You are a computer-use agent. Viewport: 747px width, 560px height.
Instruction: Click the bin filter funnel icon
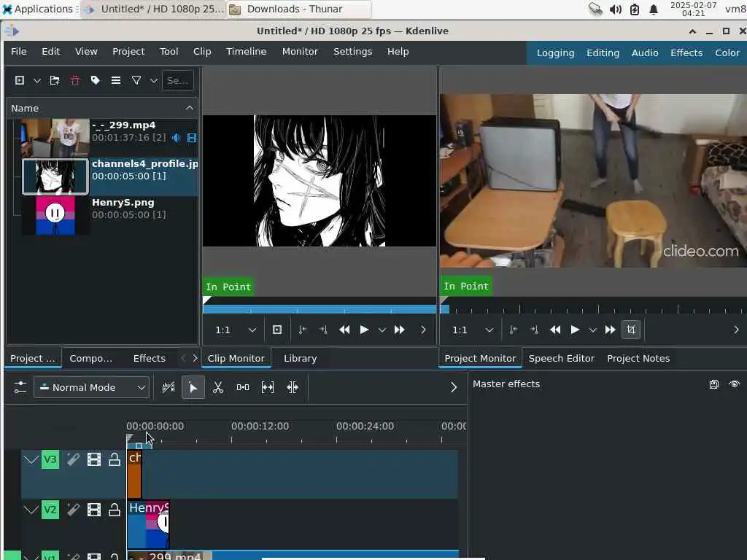(x=136, y=80)
